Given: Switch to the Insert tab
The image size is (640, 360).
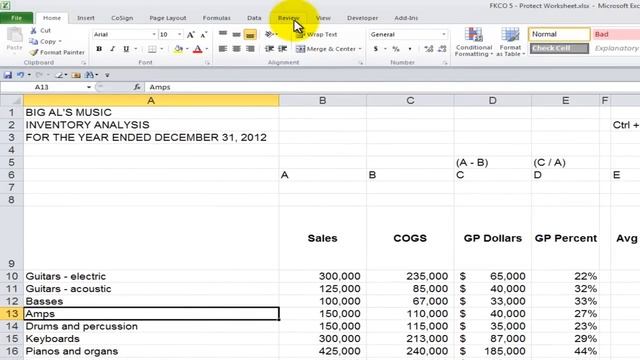Looking at the screenshot, I should [x=86, y=18].
